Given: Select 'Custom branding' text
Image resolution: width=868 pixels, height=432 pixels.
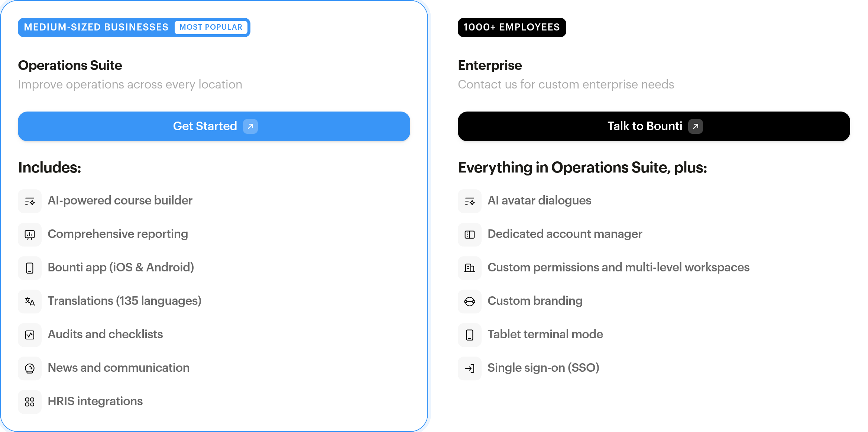Looking at the screenshot, I should pos(535,301).
